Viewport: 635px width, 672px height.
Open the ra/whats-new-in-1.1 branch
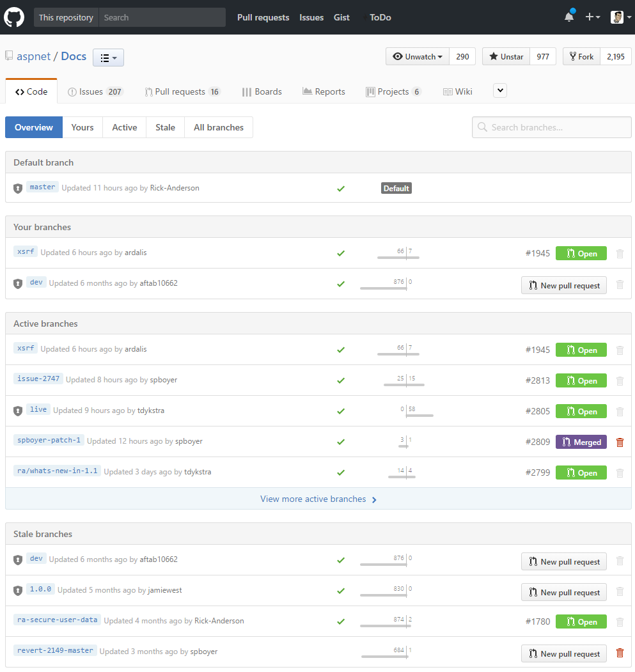58,471
